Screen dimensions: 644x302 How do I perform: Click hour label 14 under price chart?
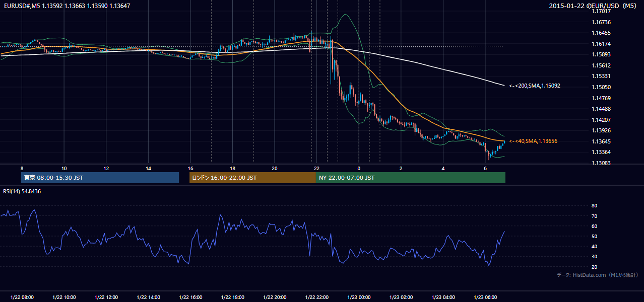point(148,168)
